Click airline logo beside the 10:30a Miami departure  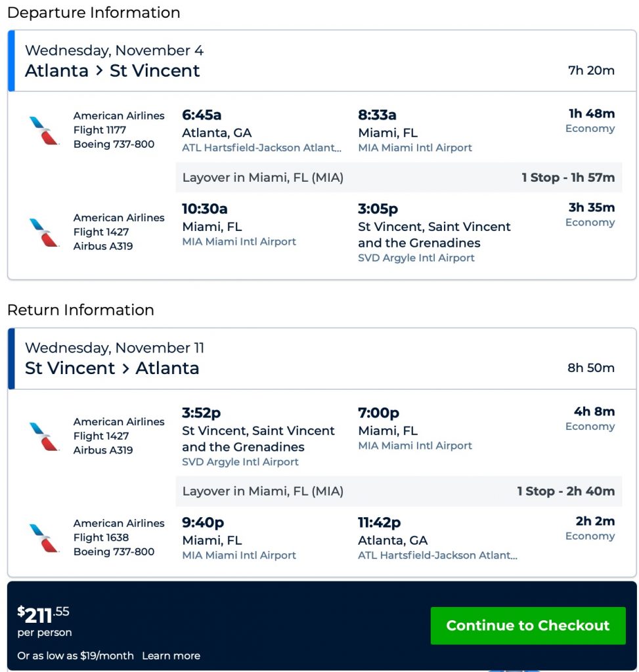[45, 232]
